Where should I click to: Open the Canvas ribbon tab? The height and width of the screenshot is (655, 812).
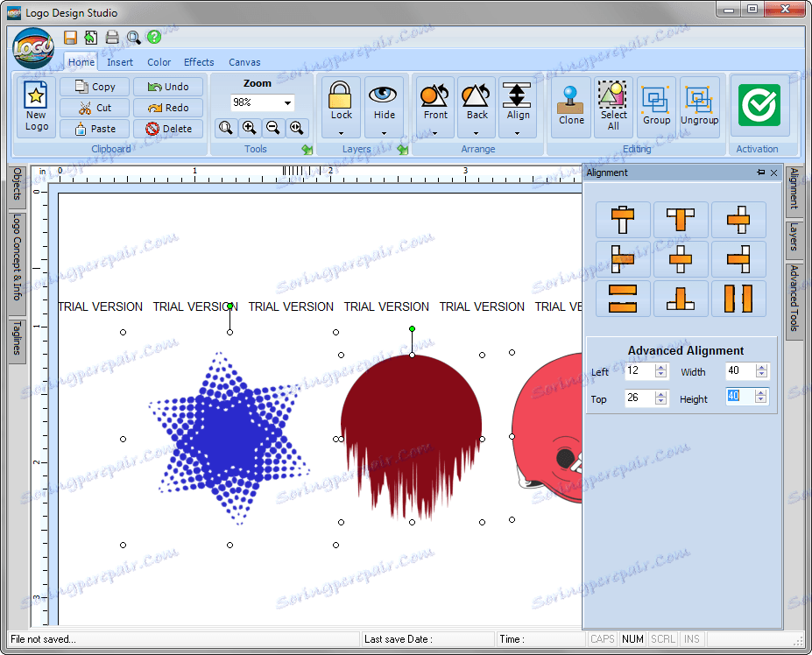click(x=244, y=62)
